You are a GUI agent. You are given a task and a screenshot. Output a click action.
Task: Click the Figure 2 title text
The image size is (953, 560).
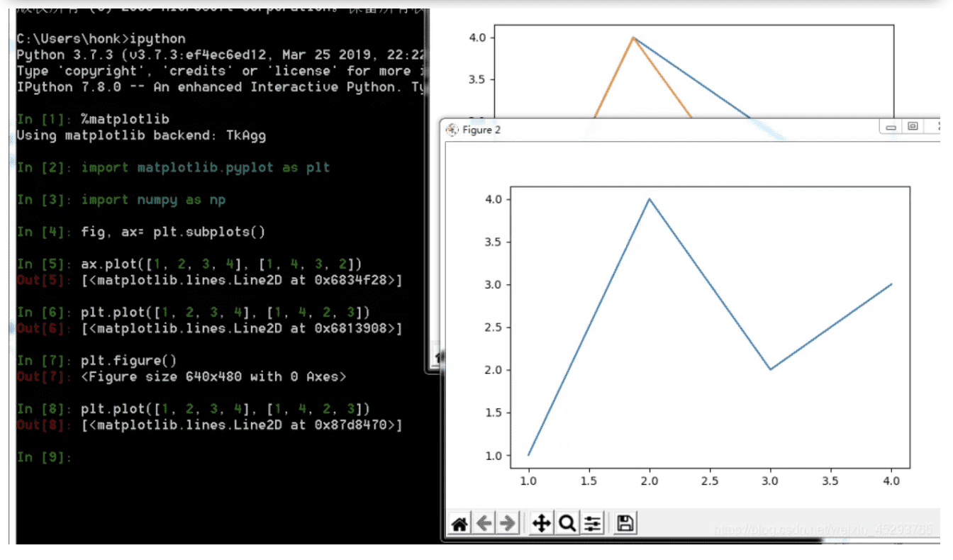tap(481, 130)
